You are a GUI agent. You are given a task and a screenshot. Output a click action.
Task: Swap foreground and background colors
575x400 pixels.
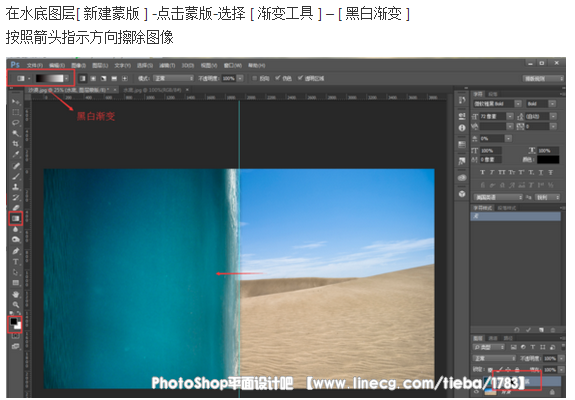(x=19, y=313)
